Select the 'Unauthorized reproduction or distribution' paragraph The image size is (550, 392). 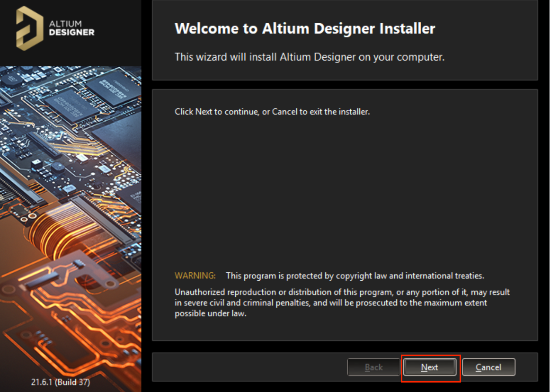(x=342, y=303)
